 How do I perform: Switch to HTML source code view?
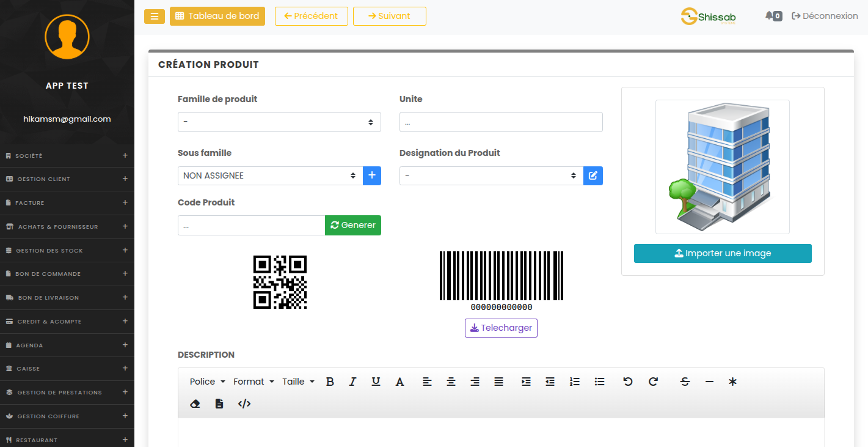(x=244, y=404)
